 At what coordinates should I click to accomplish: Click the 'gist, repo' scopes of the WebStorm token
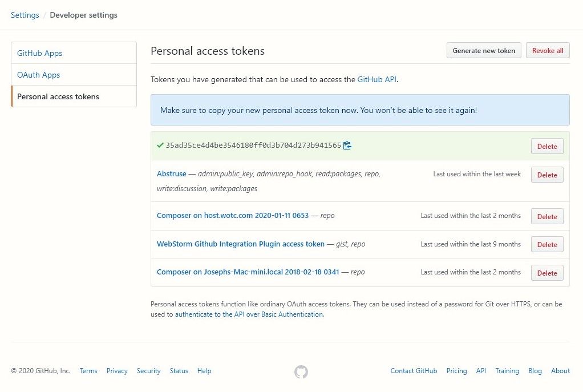(351, 244)
